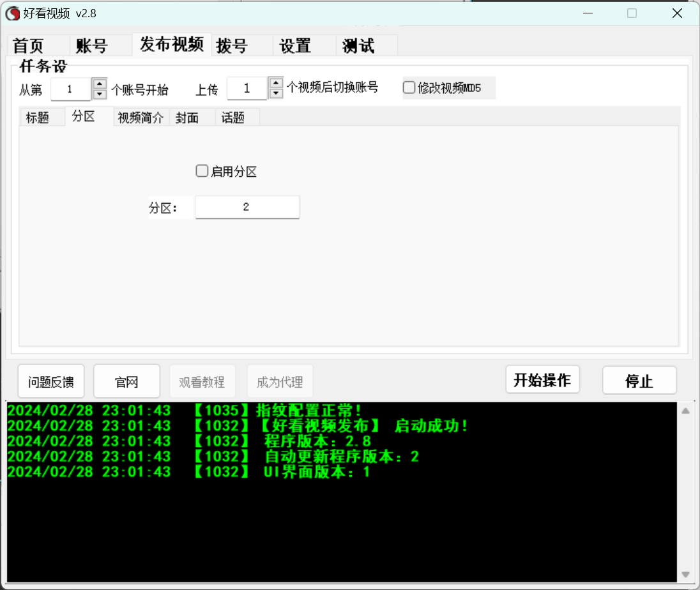The image size is (700, 590).
Task: Tick the 启用分区 checkbox
Action: [x=202, y=171]
